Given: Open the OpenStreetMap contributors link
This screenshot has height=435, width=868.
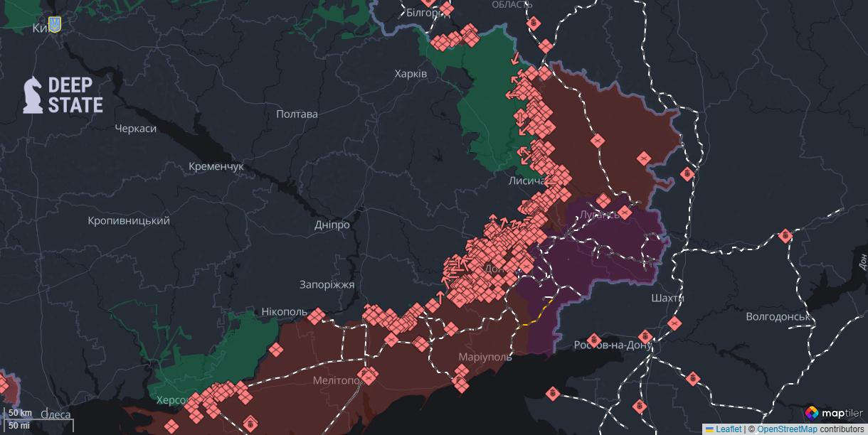Looking at the screenshot, I should click(786, 429).
